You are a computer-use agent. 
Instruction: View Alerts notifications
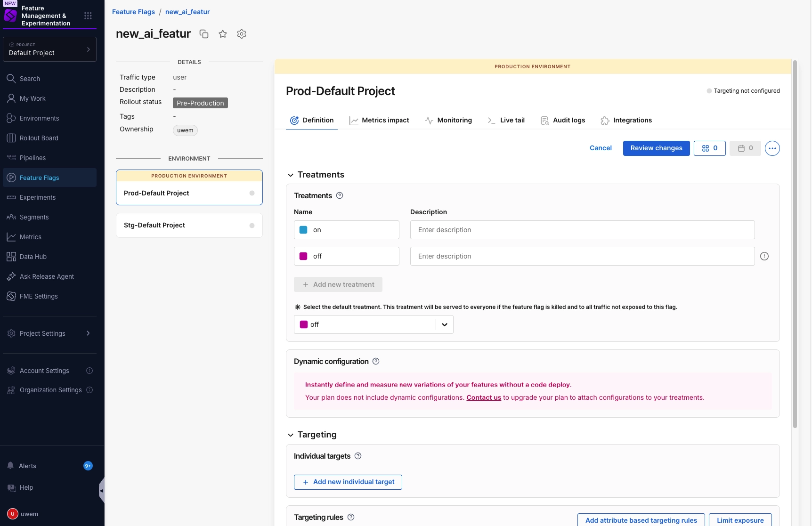point(49,466)
